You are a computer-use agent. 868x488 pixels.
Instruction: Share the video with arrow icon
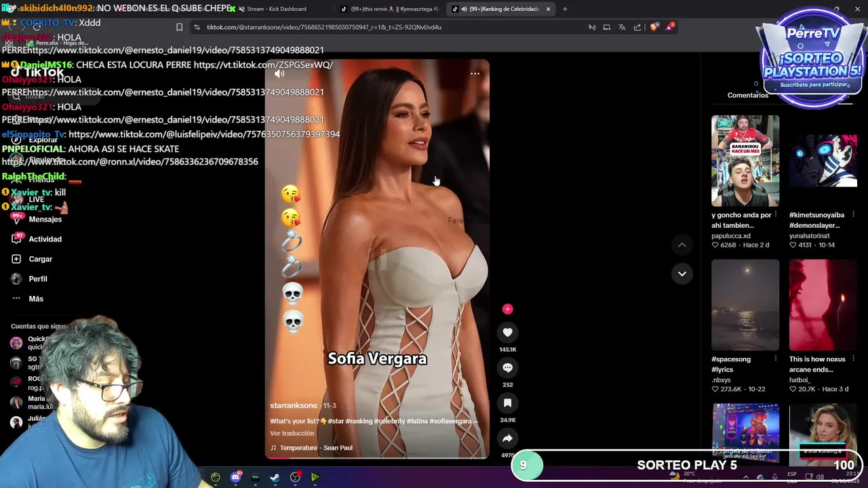(507, 438)
